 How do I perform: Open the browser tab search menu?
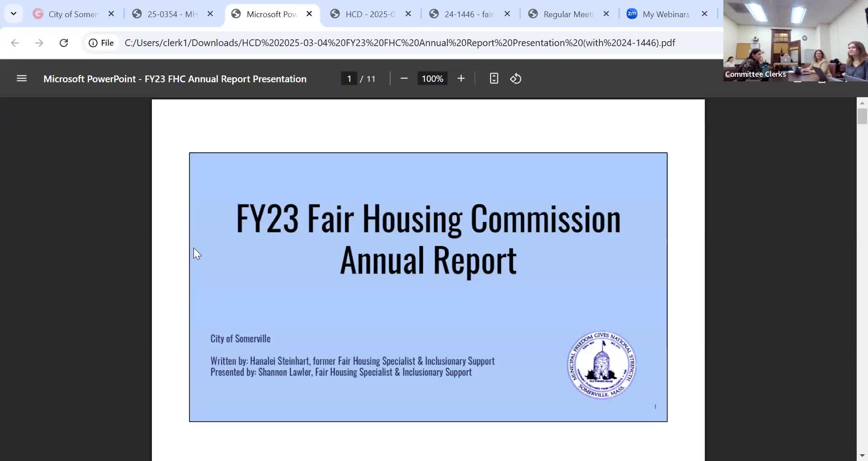coord(13,13)
